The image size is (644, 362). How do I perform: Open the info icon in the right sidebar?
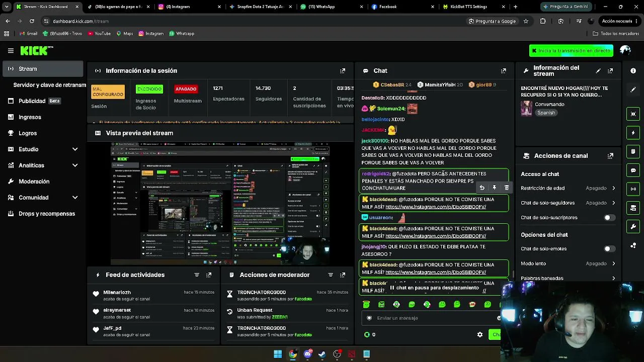[x=633, y=71]
